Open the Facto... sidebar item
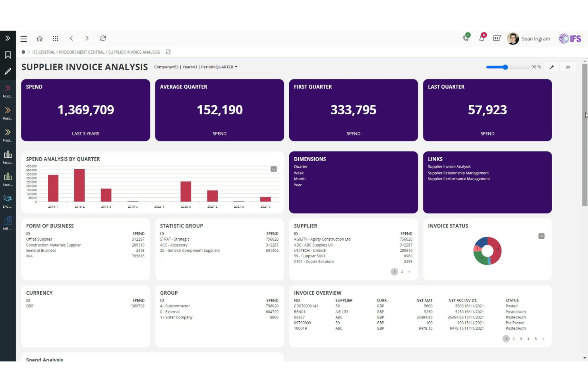Viewport: 588px width, 392px height. pos(8,157)
